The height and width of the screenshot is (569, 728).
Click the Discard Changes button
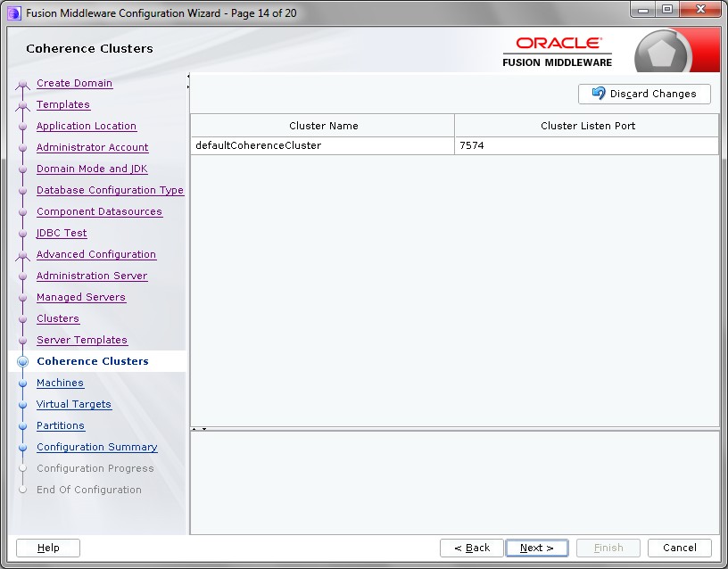coord(644,94)
